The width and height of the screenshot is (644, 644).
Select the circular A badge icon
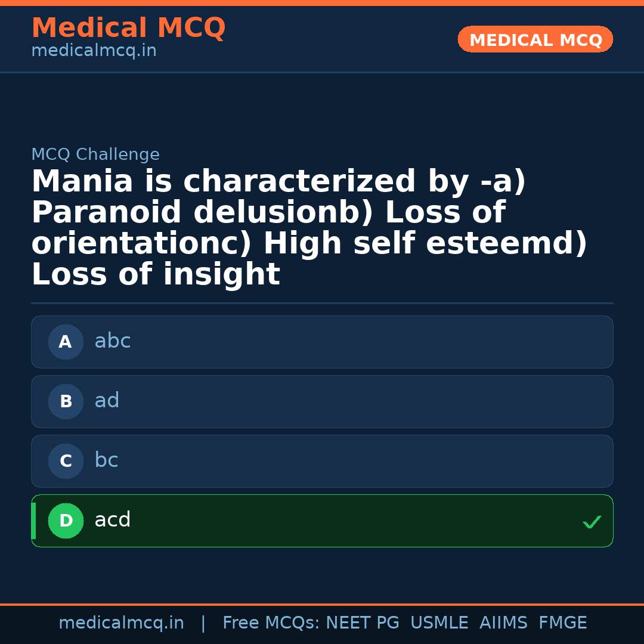click(x=66, y=342)
